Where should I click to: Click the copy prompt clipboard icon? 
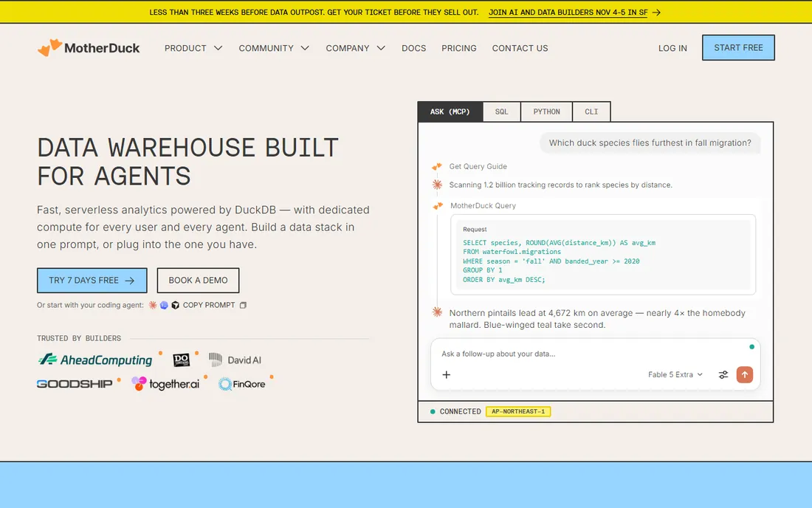243,305
